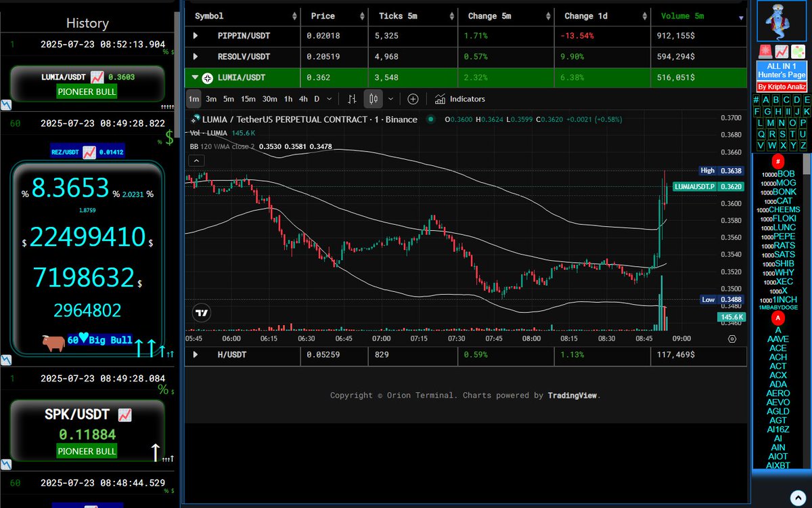
Task: Select letter M in the alphabet filter
Action: pos(771,123)
